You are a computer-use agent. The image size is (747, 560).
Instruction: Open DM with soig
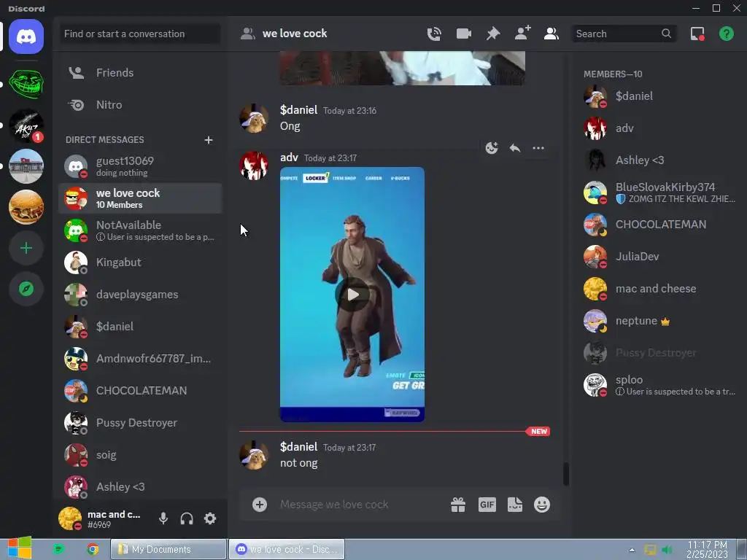(140, 455)
